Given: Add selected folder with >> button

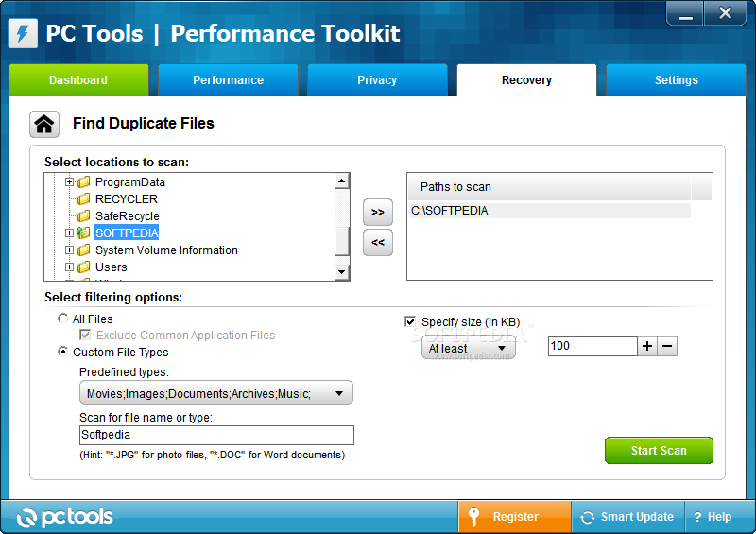Looking at the screenshot, I should (377, 212).
